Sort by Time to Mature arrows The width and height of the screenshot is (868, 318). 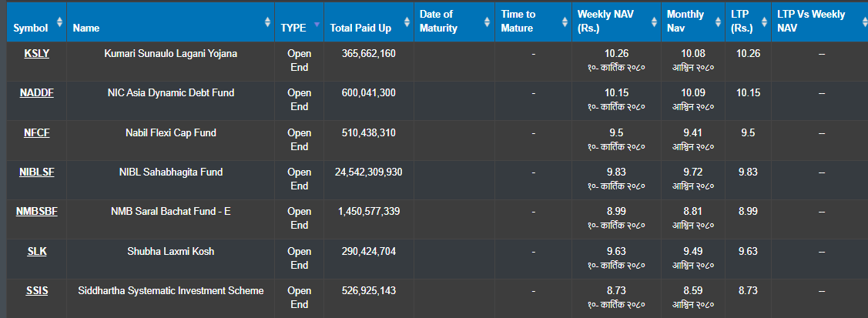(565, 22)
